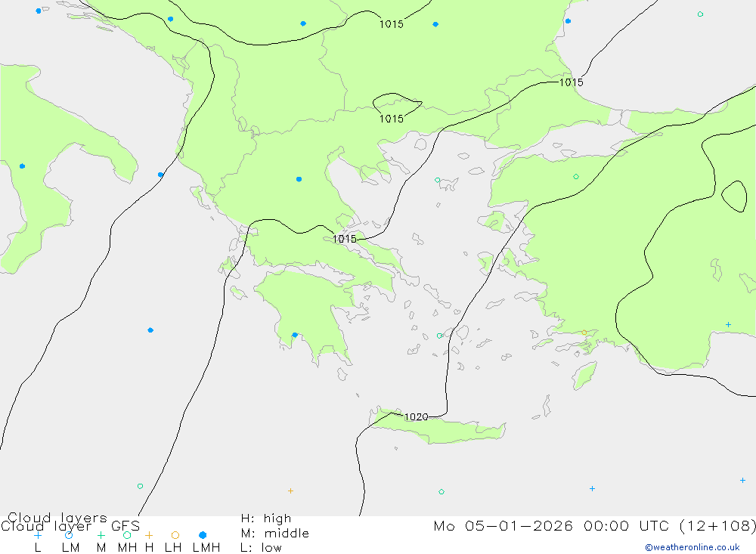Click the 1015 label on the small closed isobar
Image resolution: width=756 pixels, height=554 pixels.
(391, 119)
